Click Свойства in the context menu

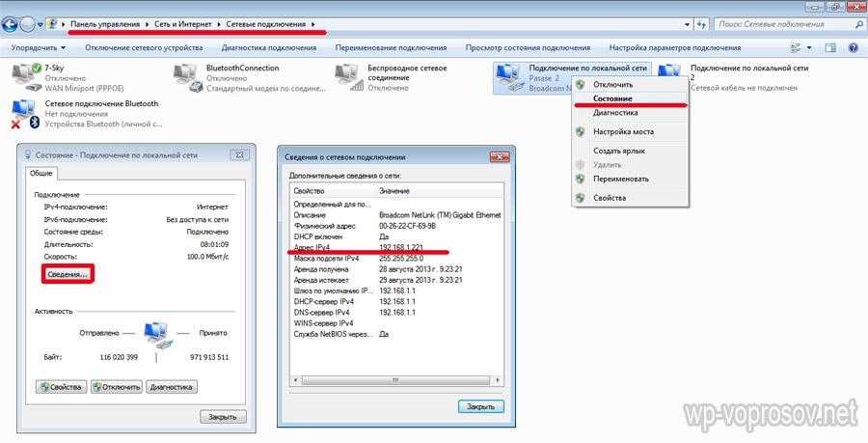tap(610, 198)
